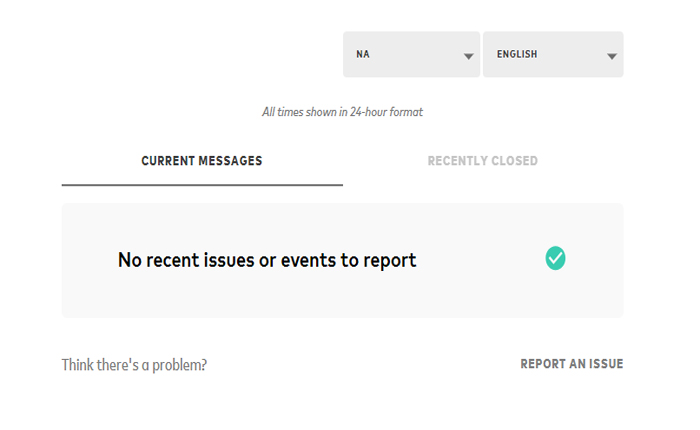Switch to the Recently Closed tab
Image resolution: width=700 pixels, height=430 pixels.
click(x=482, y=161)
